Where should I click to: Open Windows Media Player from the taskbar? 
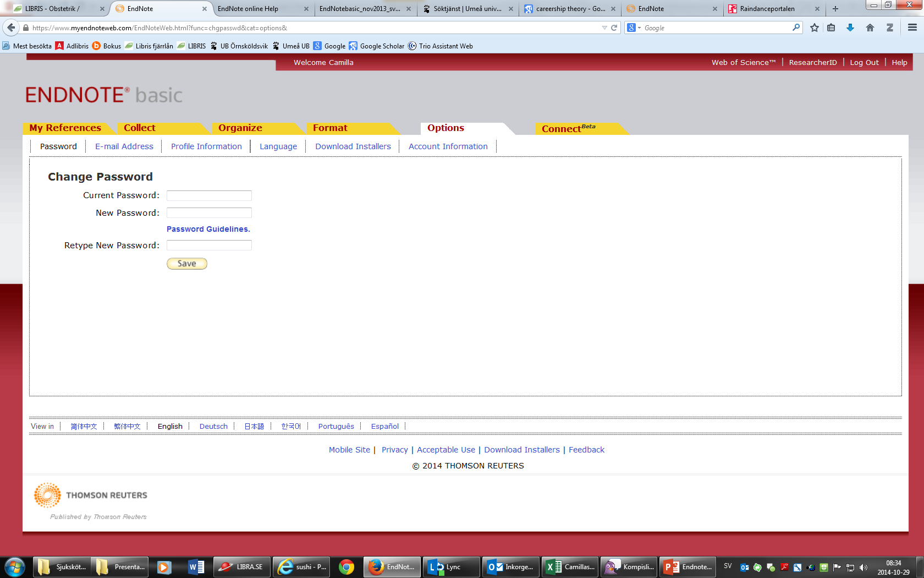tap(164, 567)
